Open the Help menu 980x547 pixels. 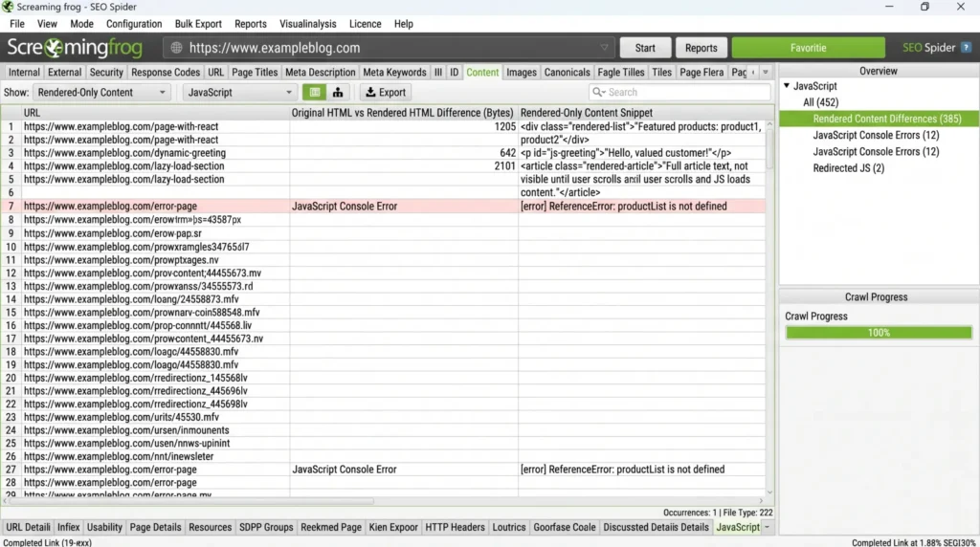(403, 24)
